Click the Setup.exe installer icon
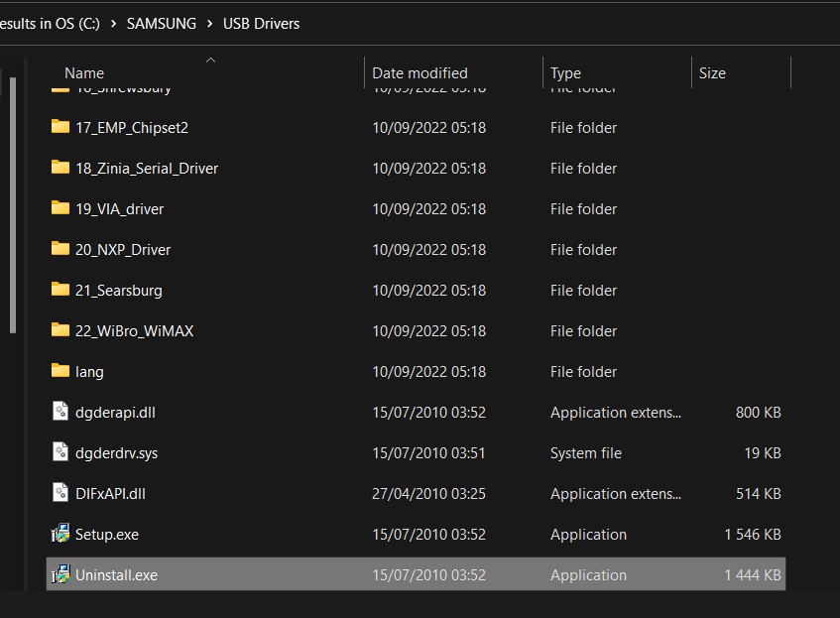The image size is (840, 618). [x=60, y=534]
